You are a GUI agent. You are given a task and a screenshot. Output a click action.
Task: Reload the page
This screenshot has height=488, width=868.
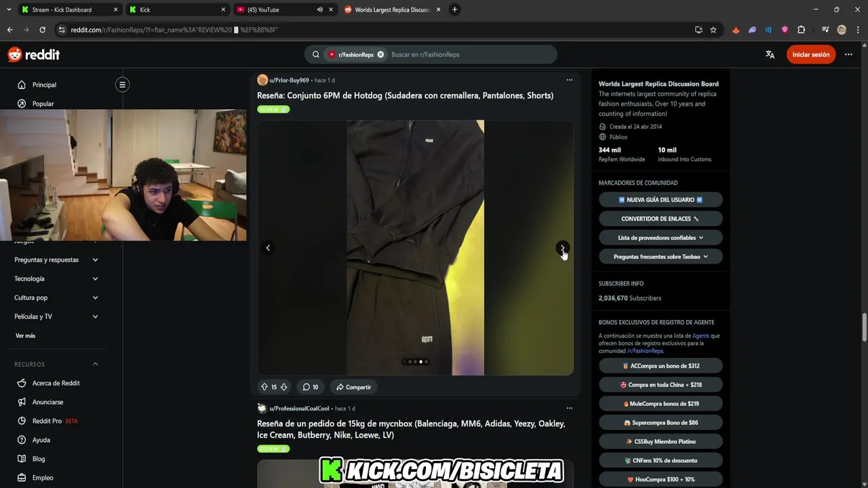42,30
